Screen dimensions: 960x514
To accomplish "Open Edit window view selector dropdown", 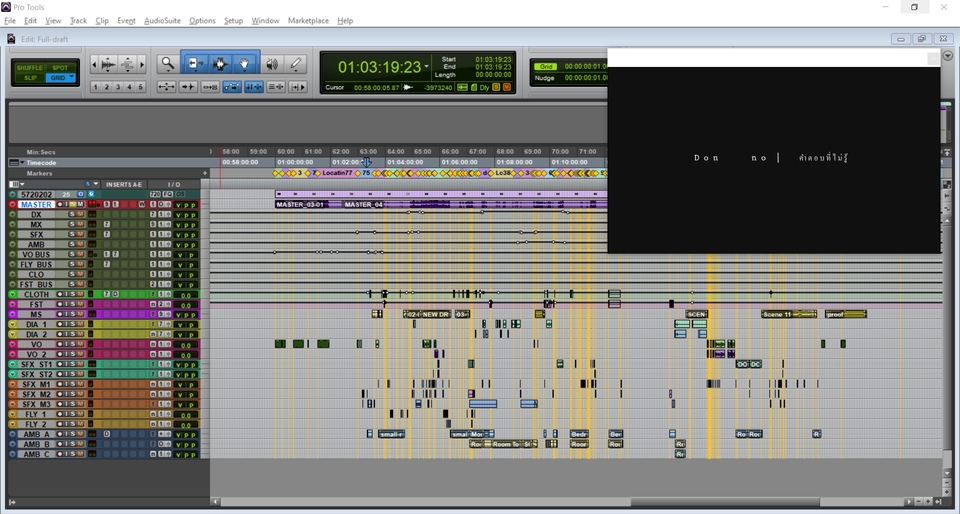I will pyautogui.click(x=16, y=184).
